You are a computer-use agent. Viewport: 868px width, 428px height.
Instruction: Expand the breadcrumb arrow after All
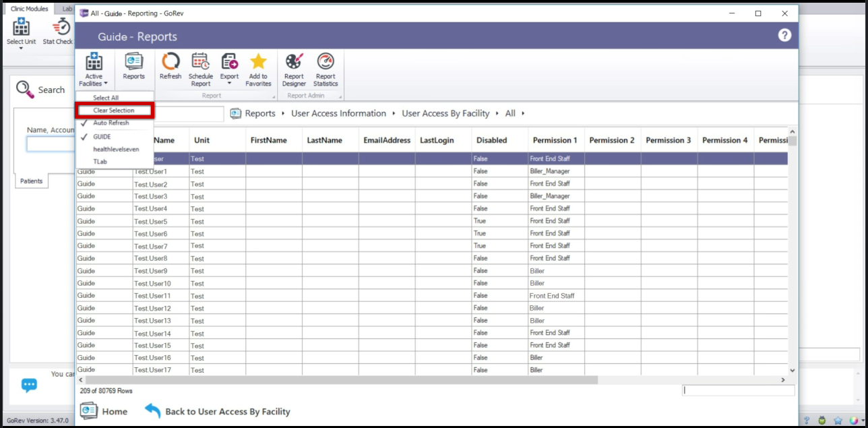tap(523, 114)
